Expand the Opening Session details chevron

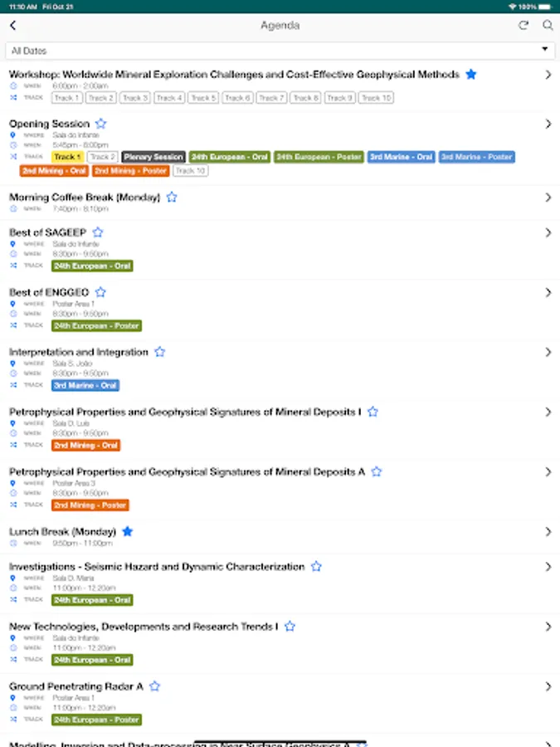[x=548, y=124]
